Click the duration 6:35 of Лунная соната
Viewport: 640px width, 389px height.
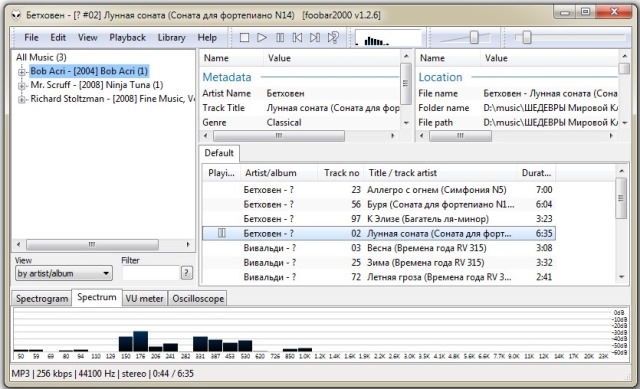pos(544,233)
